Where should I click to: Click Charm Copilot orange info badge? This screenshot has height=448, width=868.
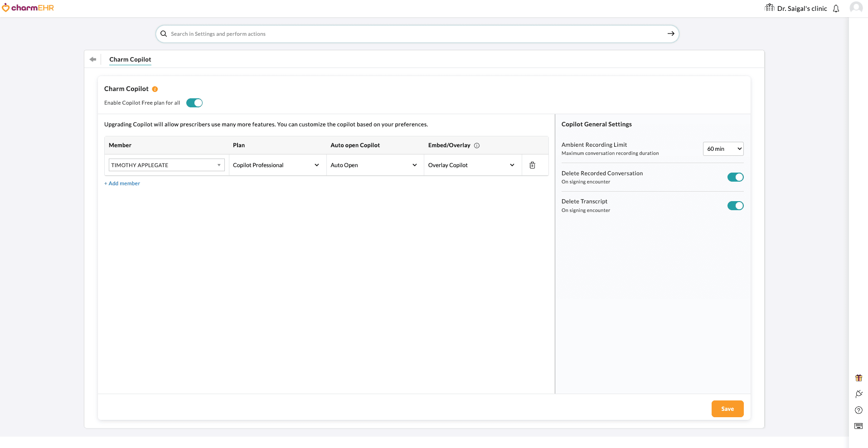point(155,89)
